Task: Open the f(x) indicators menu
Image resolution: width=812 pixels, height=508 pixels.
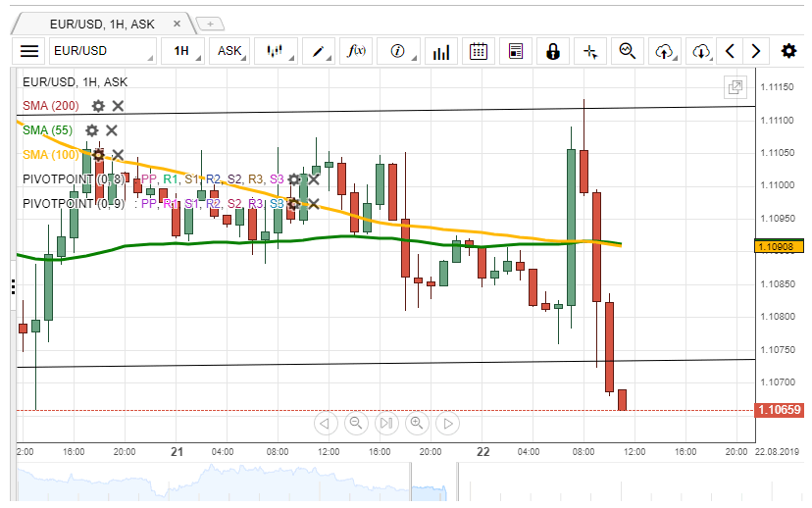Action: (358, 51)
